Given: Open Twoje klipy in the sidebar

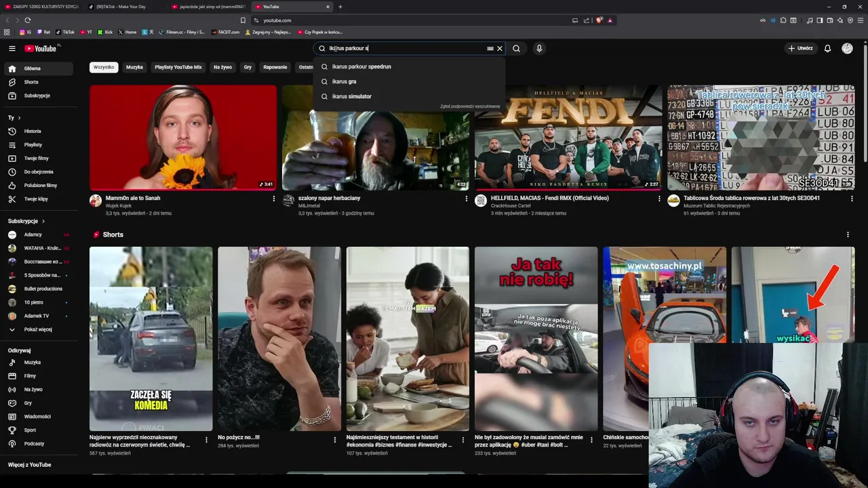Looking at the screenshot, I should click(x=39, y=199).
